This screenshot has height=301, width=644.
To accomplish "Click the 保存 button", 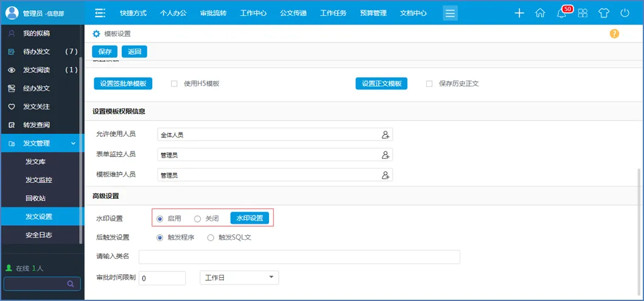I will tap(105, 52).
